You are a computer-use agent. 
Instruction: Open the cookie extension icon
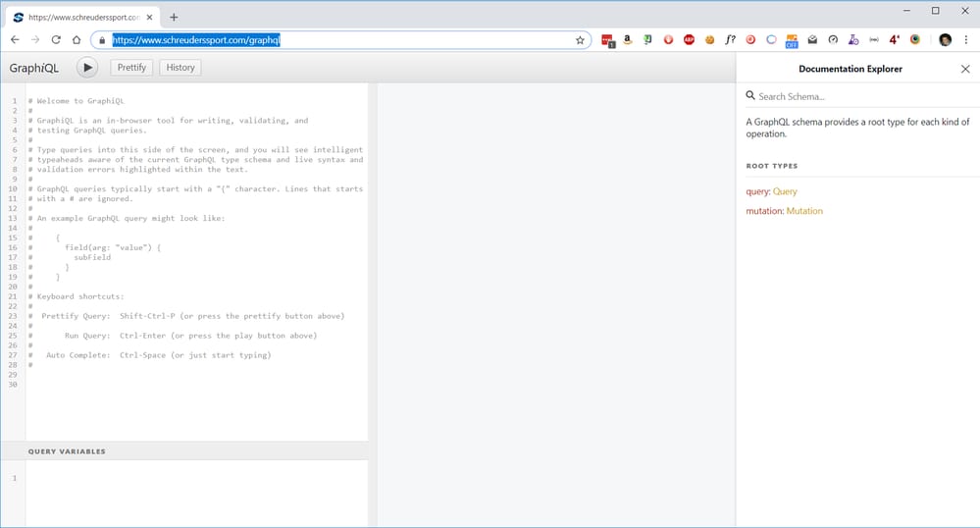click(x=709, y=40)
